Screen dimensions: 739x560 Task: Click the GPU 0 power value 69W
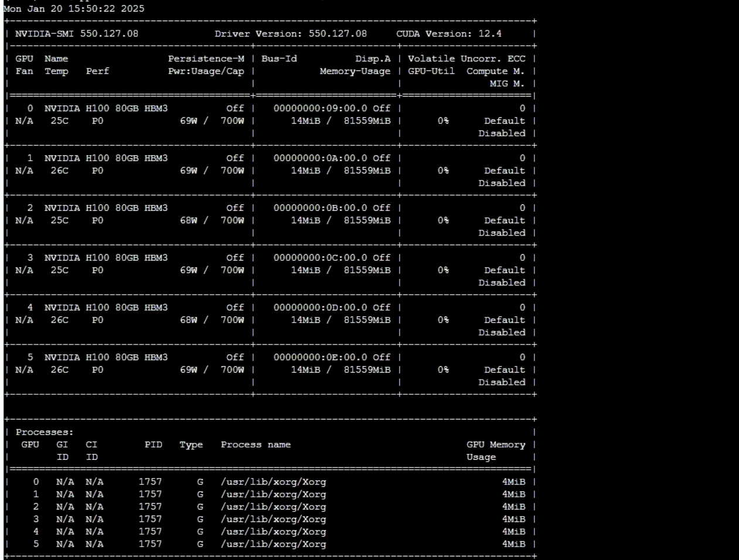pyautogui.click(x=189, y=121)
